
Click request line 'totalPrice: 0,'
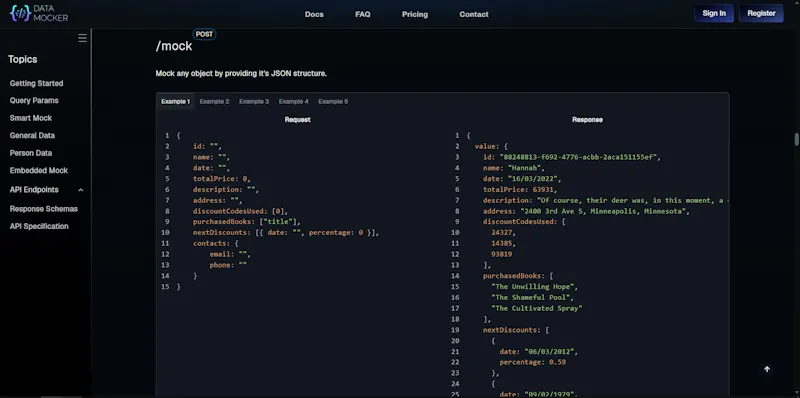coord(221,179)
